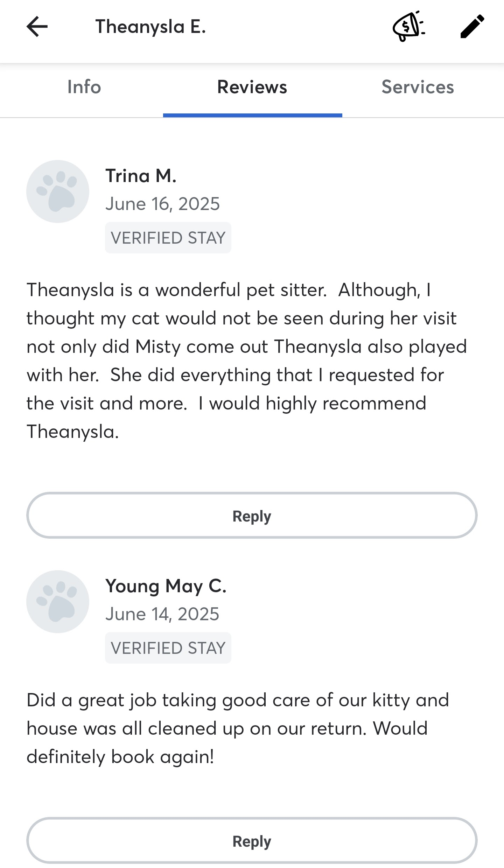Tap the Young May C. reviewer name
The height and width of the screenshot is (868, 504).
point(166,586)
